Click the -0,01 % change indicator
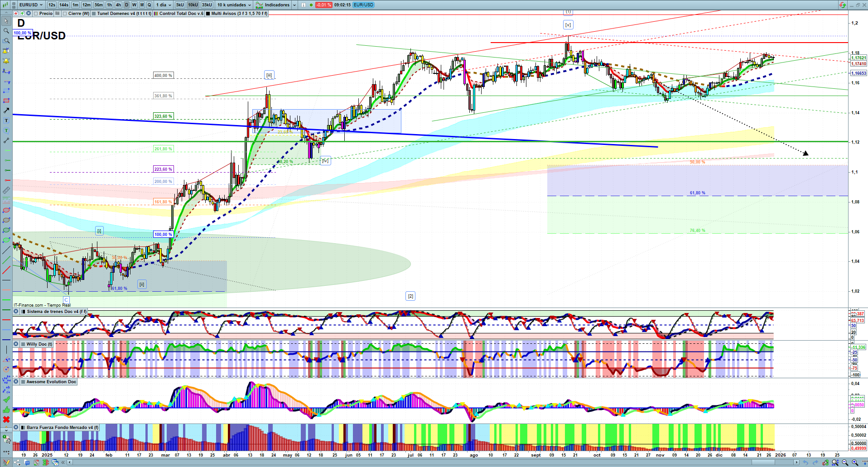Image resolution: width=868 pixels, height=467 pixels. (323, 5)
